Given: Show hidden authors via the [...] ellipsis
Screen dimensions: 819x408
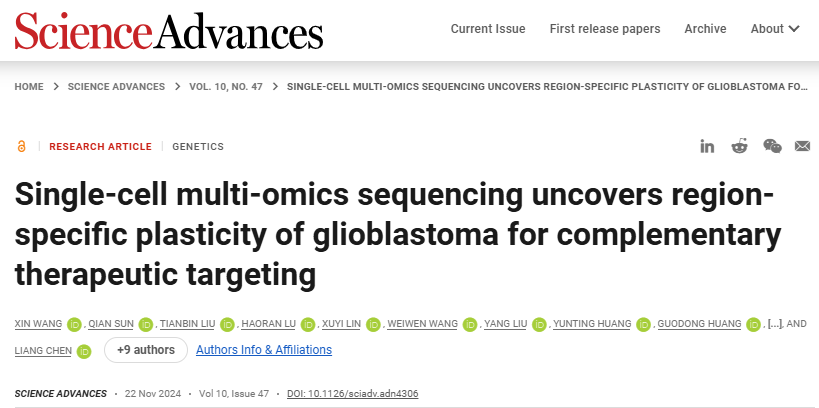Looking at the screenshot, I should [774, 324].
